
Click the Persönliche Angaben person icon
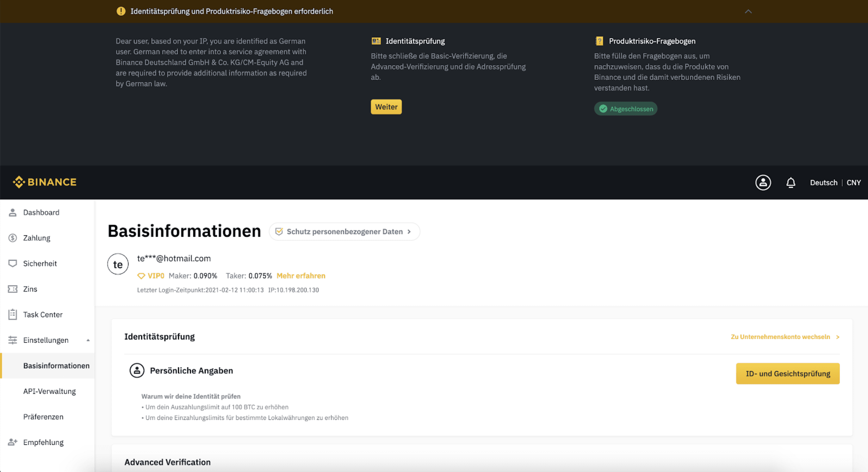pyautogui.click(x=137, y=370)
